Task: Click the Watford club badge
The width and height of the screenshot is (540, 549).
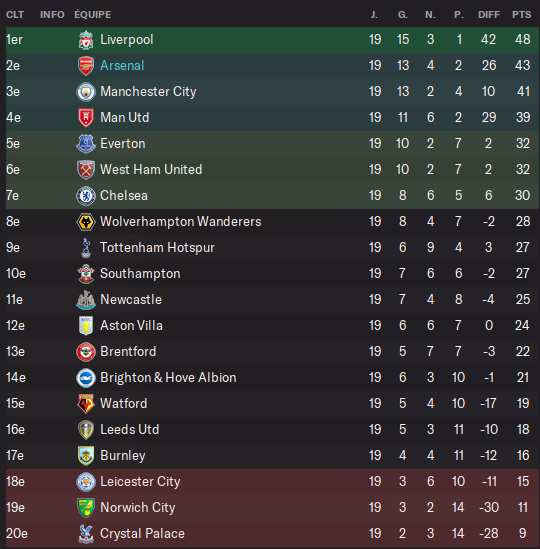Action: tap(86, 403)
